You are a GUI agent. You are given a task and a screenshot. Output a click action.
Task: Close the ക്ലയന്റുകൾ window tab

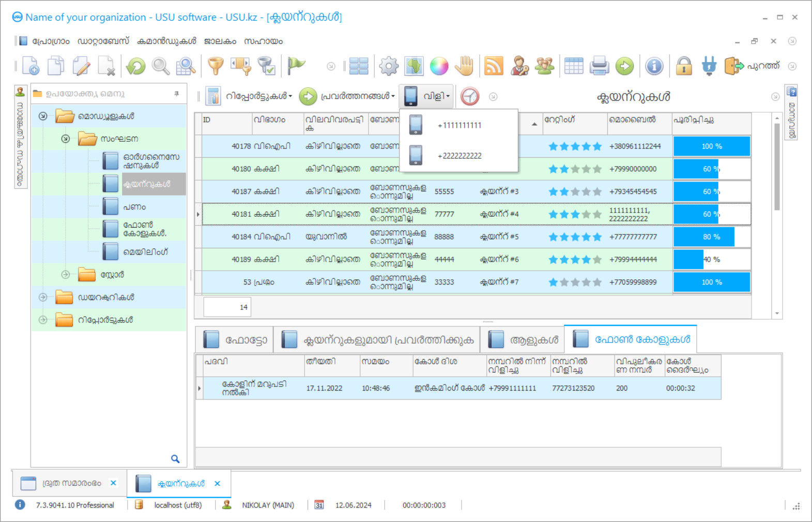[218, 483]
